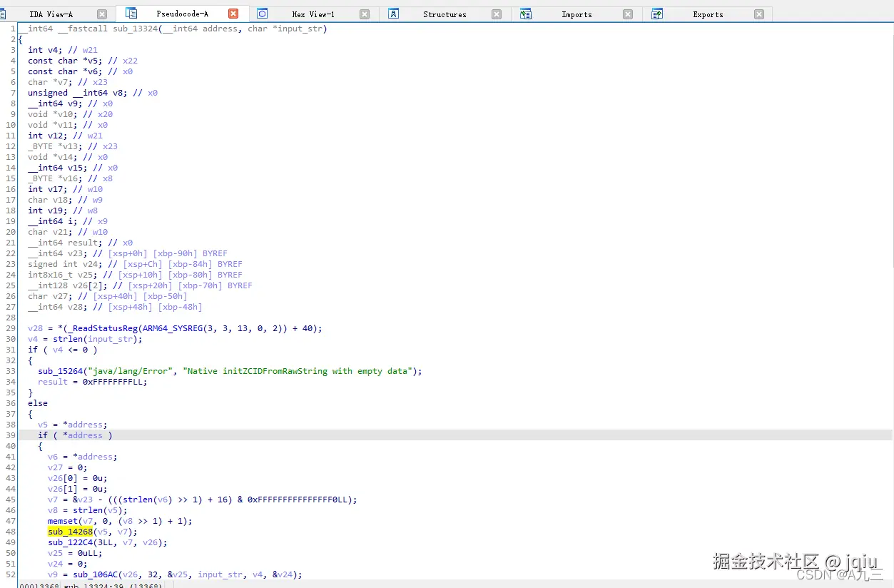Click the "result = 0xFFFFFFFFLL;" statement
894x588 pixels.
(93, 382)
